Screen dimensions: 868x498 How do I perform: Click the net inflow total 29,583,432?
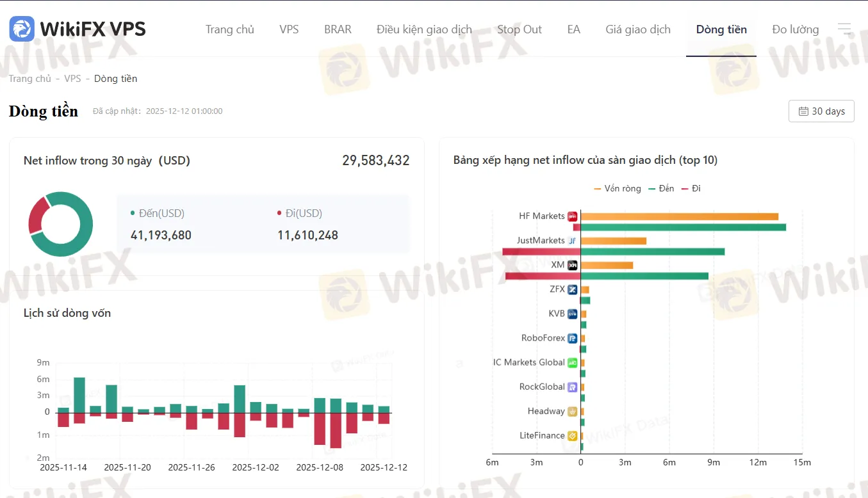[376, 161]
